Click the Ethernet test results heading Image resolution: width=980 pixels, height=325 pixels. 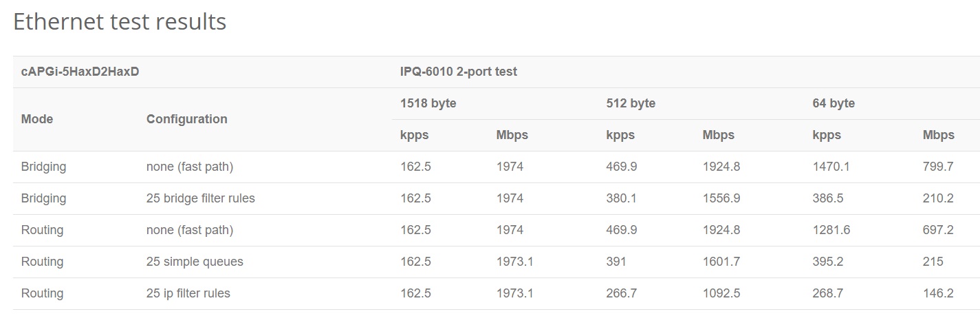(120, 22)
